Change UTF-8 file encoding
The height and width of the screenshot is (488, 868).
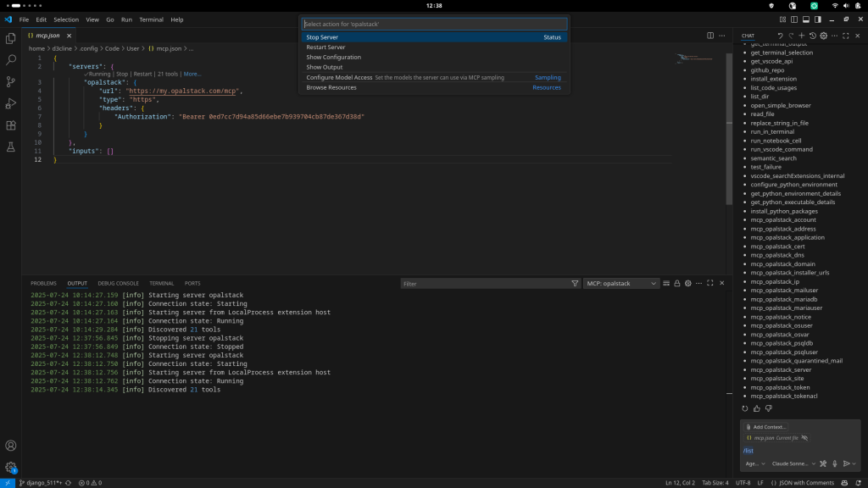coord(743,483)
